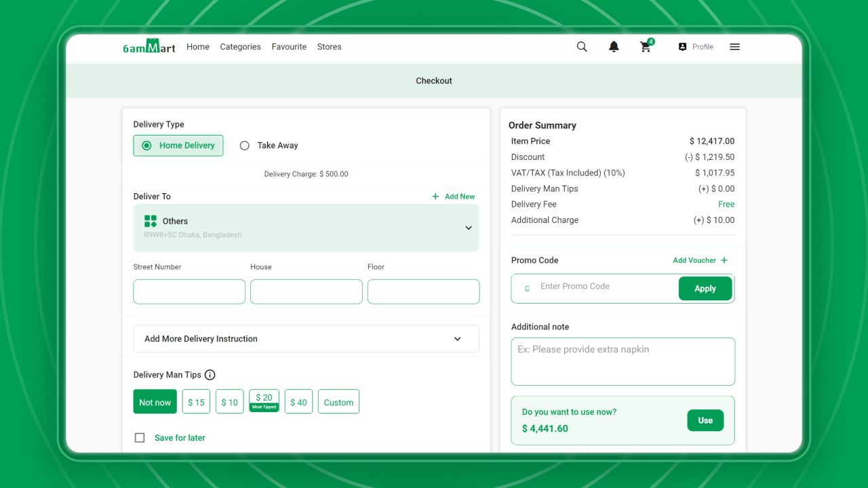Open Stores page
The height and width of the screenshot is (488, 868).
click(x=330, y=47)
